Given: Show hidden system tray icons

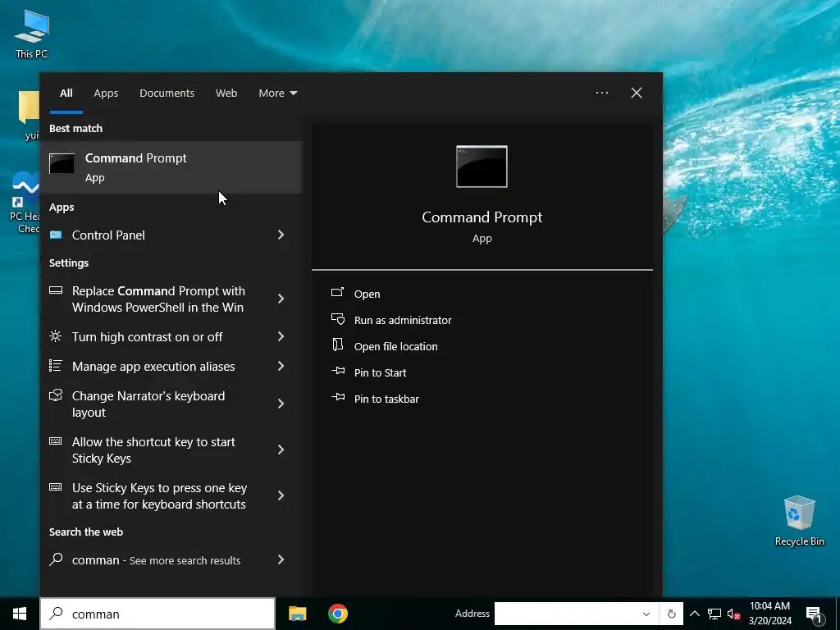Looking at the screenshot, I should pos(694,614).
